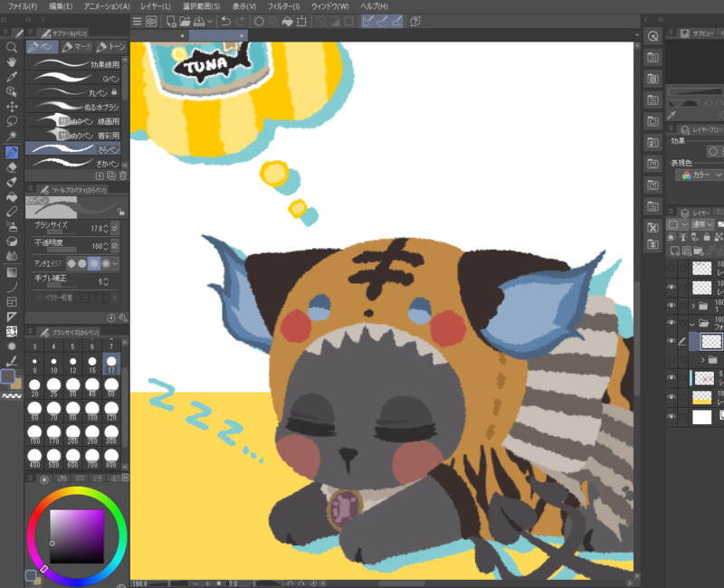Click the redo arrow in command bar

pos(241,21)
